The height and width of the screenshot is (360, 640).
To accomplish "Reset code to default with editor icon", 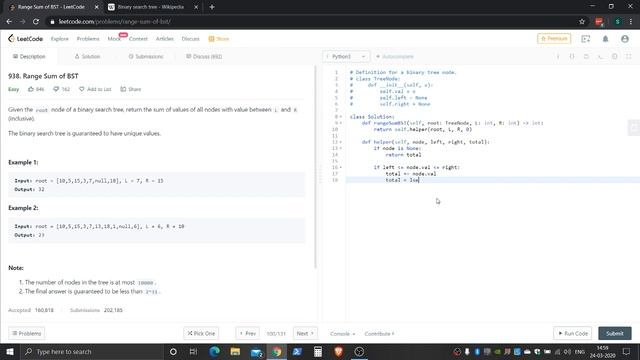I will click(x=586, y=56).
